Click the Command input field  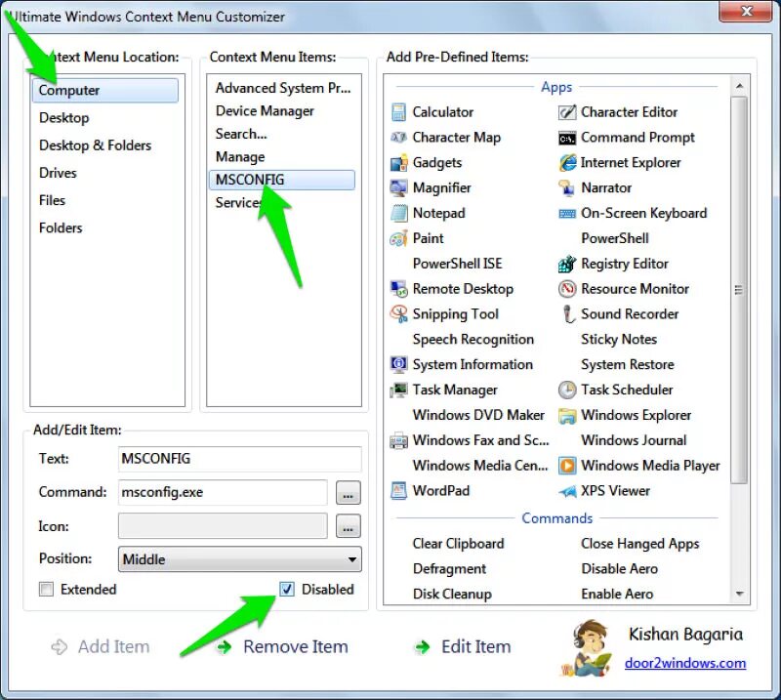(223, 492)
